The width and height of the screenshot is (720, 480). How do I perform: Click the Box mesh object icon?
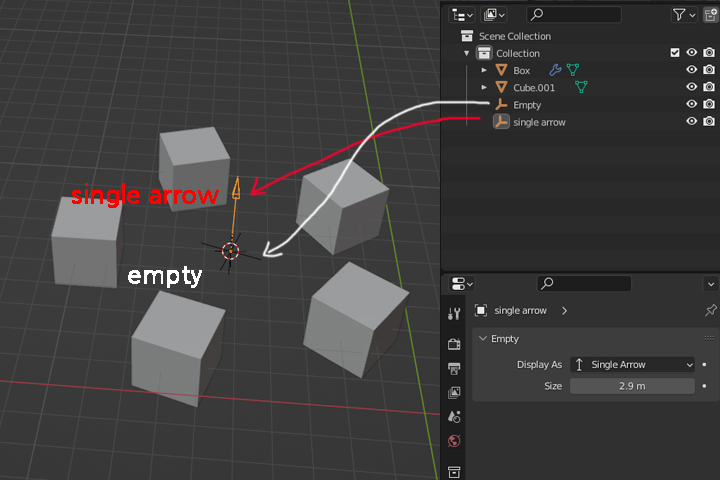coord(501,70)
